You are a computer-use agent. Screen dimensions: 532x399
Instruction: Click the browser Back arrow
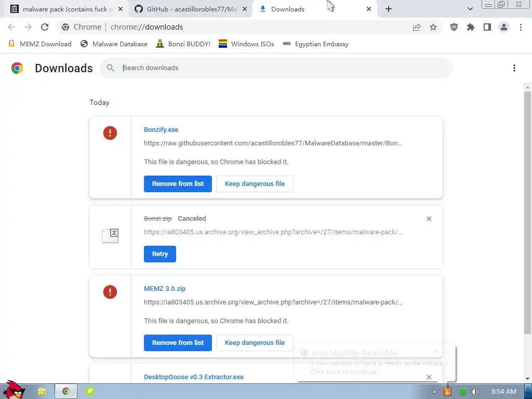click(11, 27)
